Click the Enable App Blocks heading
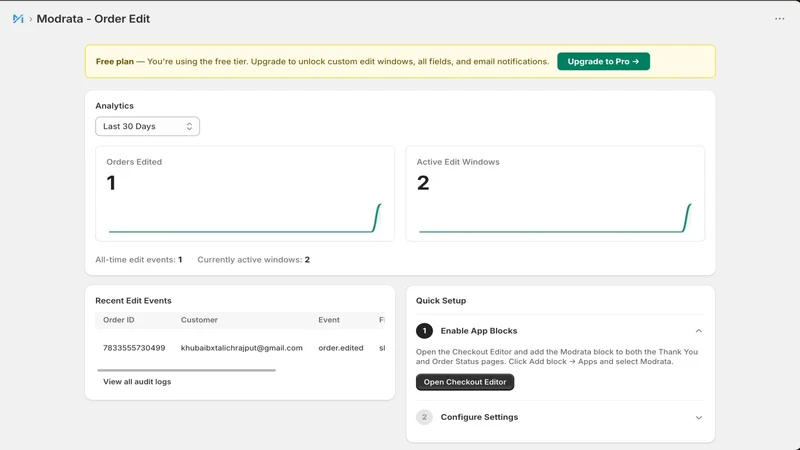Viewport: 800px width, 450px height. tap(479, 331)
